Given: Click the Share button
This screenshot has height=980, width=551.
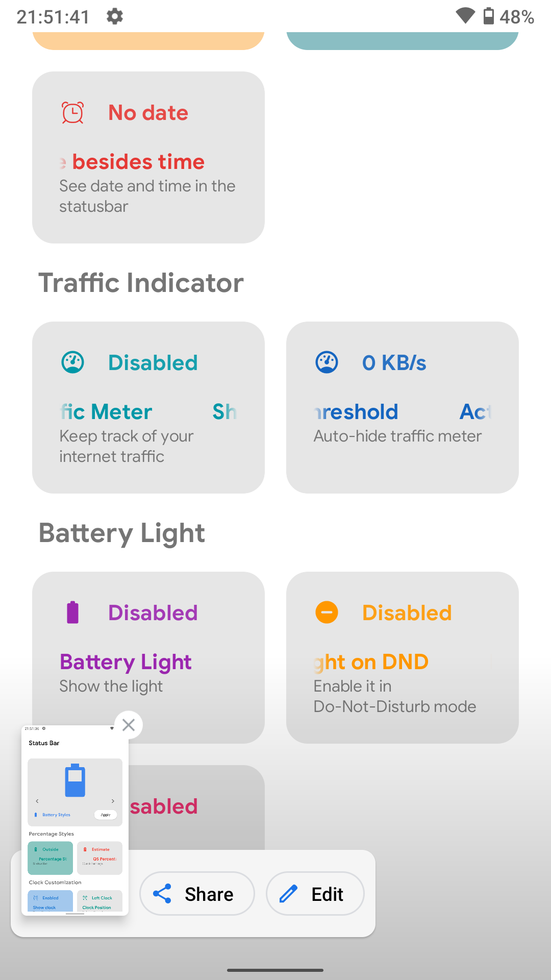Looking at the screenshot, I should [197, 894].
